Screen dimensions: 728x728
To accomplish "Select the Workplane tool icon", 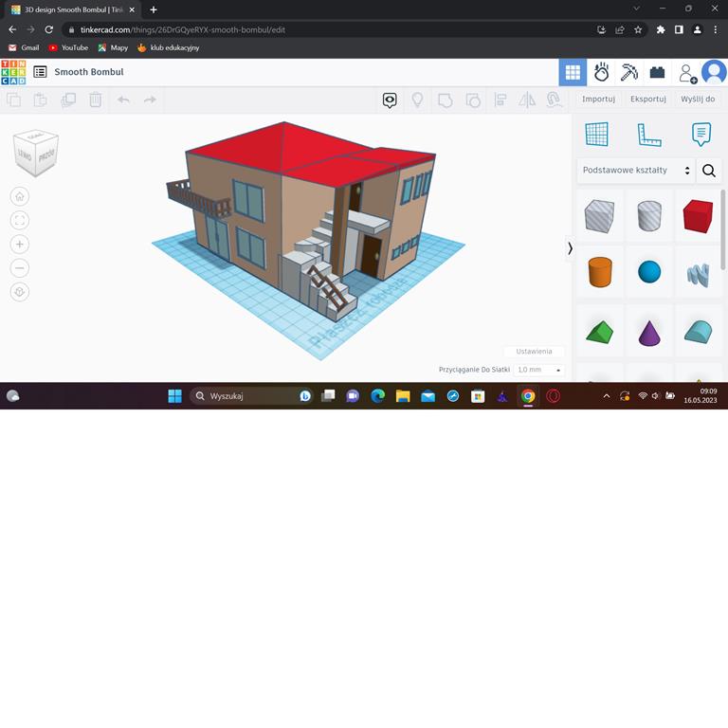I will [x=596, y=135].
